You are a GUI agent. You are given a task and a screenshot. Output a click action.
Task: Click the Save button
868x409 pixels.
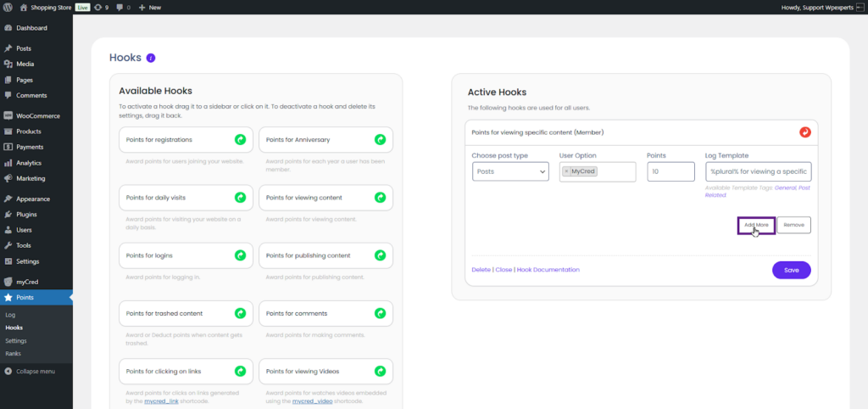pyautogui.click(x=791, y=270)
